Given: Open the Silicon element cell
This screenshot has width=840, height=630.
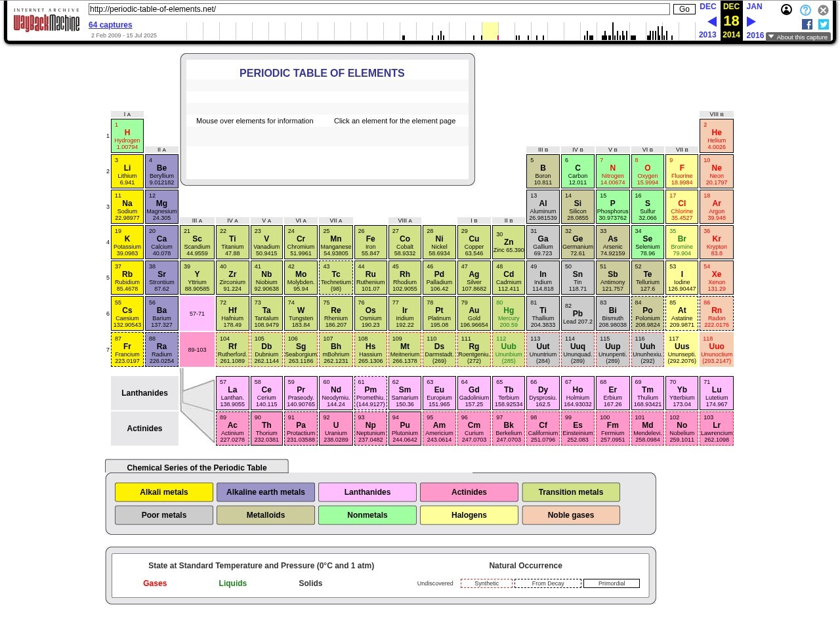Looking at the screenshot, I should click(x=577, y=207).
